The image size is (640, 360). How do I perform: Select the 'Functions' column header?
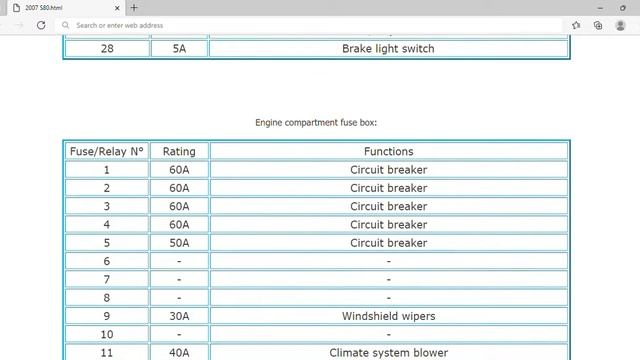[389, 151]
